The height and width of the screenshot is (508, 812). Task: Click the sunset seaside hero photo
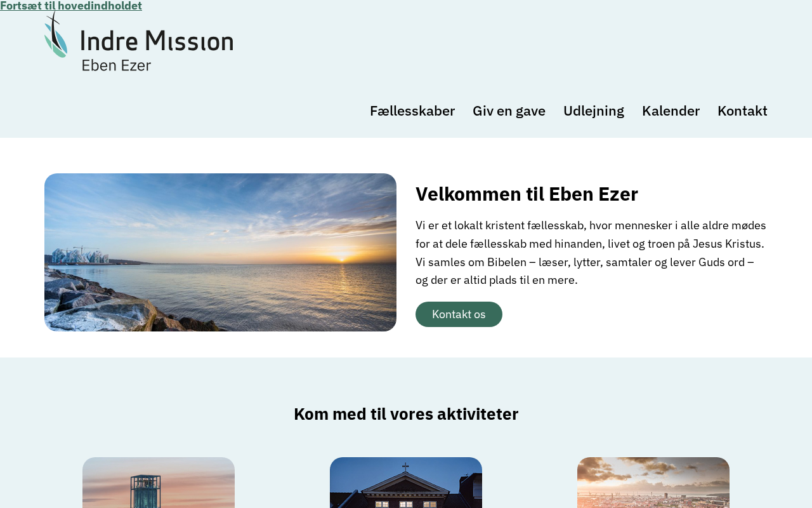pyautogui.click(x=220, y=252)
